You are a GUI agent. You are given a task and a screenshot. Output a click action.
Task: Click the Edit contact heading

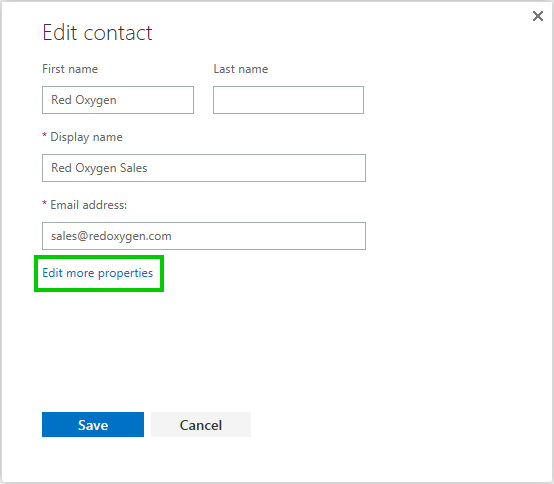coord(97,33)
